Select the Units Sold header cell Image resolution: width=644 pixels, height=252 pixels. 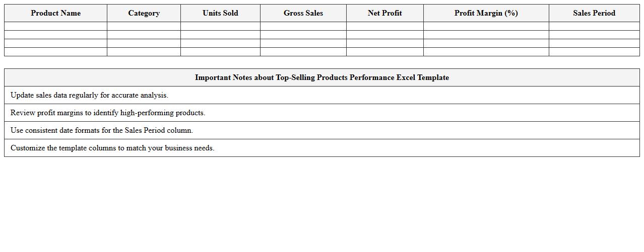click(220, 13)
